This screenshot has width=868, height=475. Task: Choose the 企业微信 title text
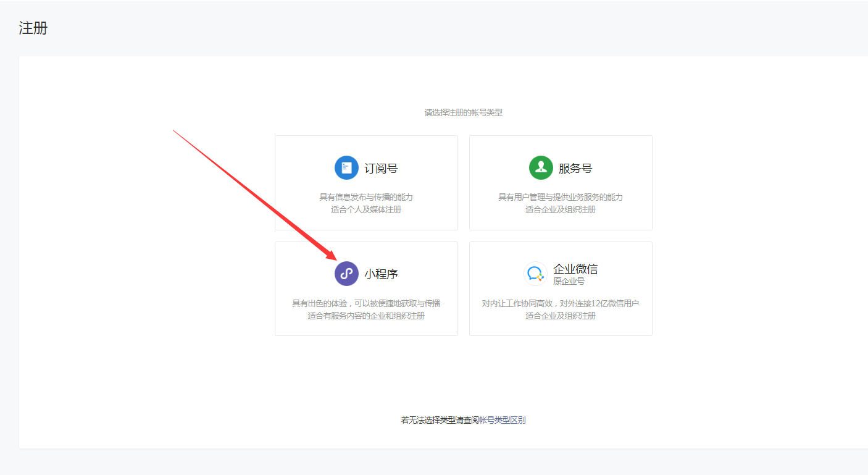575,269
